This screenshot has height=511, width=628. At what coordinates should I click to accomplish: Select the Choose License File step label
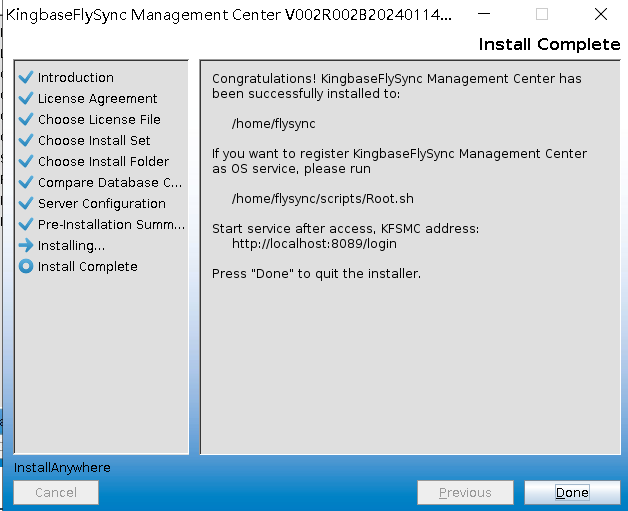click(99, 119)
